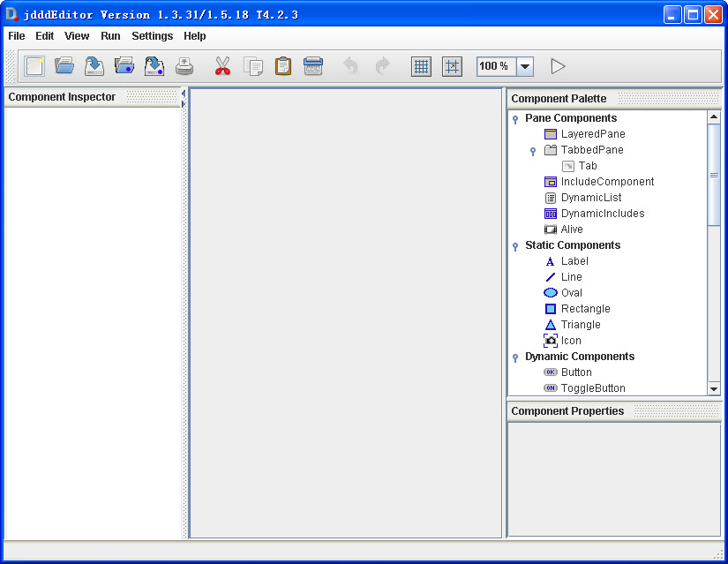This screenshot has width=728, height=564.
Task: Click the palette scrollbar down arrow
Action: pyautogui.click(x=714, y=388)
